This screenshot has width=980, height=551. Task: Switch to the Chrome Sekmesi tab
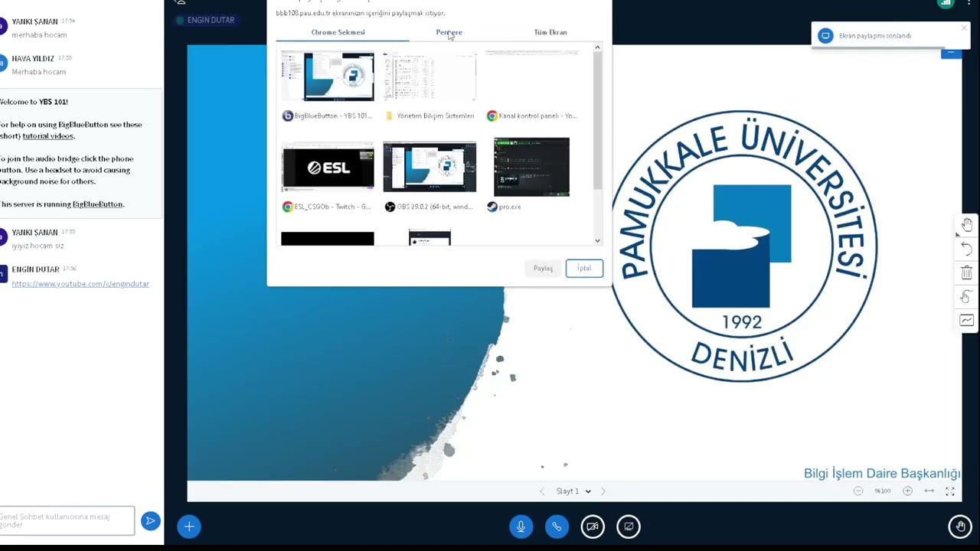point(338,32)
